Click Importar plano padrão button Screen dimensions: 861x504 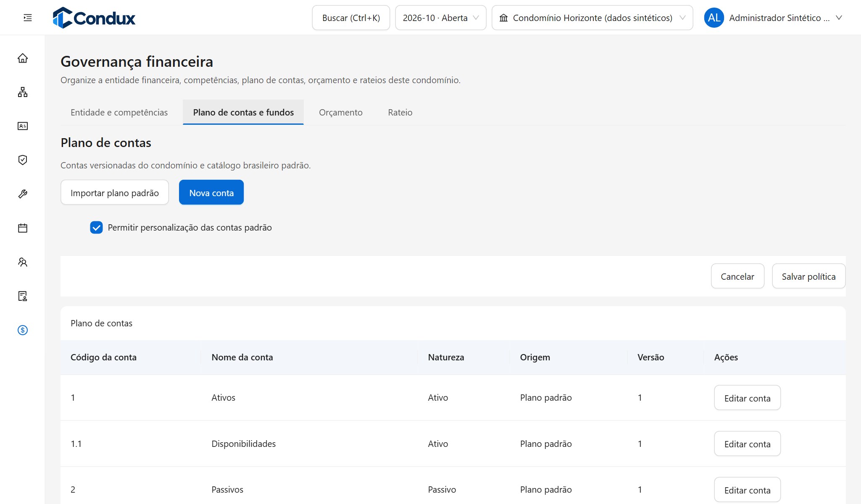[x=115, y=193]
